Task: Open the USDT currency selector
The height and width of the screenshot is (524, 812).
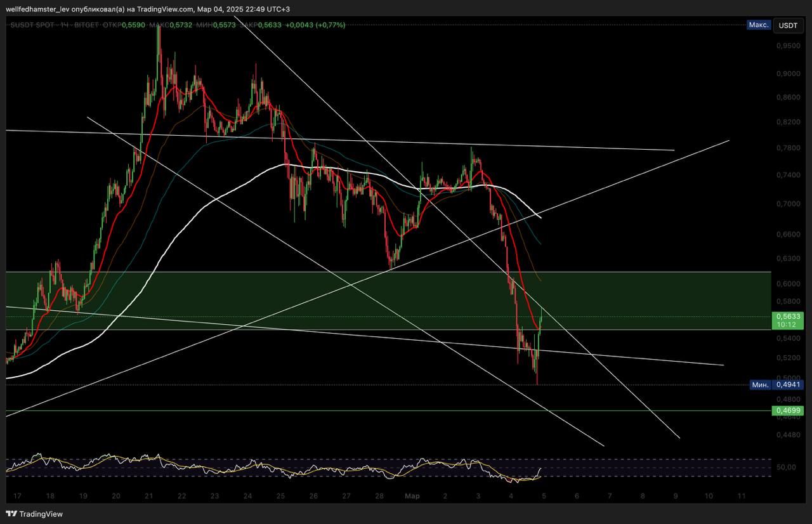Action: tap(788, 25)
